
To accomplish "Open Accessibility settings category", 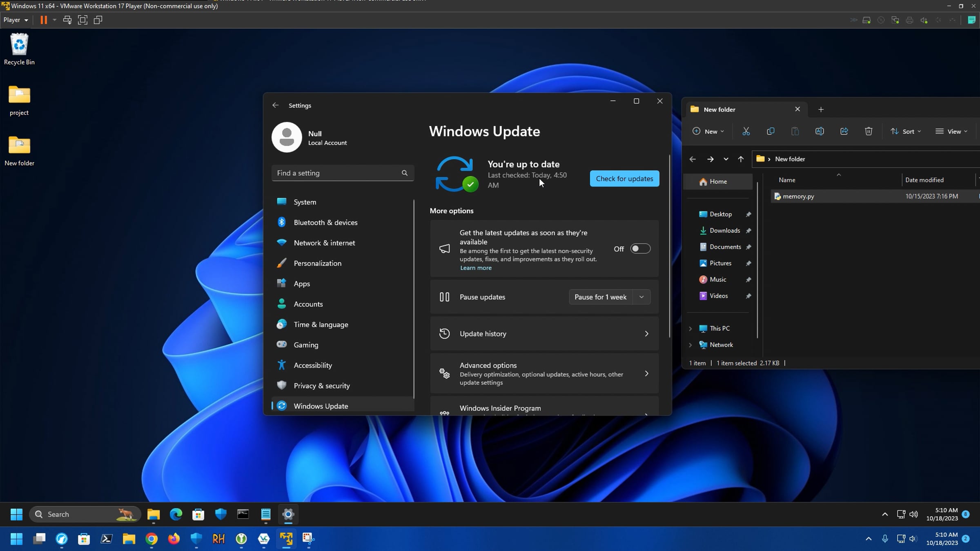I will [343, 365].
